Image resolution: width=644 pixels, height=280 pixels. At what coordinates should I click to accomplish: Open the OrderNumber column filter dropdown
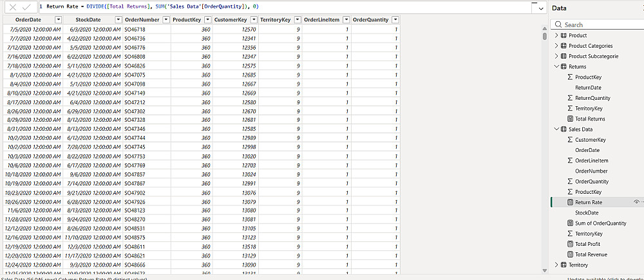pos(166,20)
